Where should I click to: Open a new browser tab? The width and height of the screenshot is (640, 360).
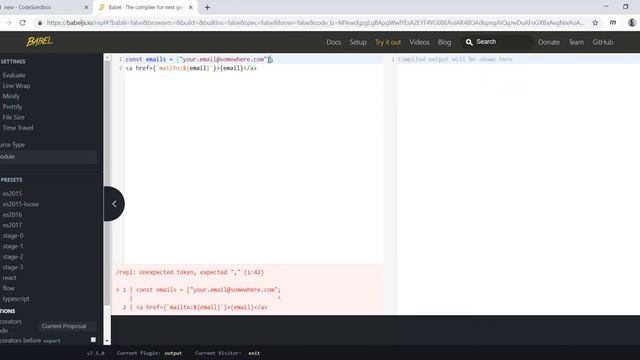[x=207, y=7]
